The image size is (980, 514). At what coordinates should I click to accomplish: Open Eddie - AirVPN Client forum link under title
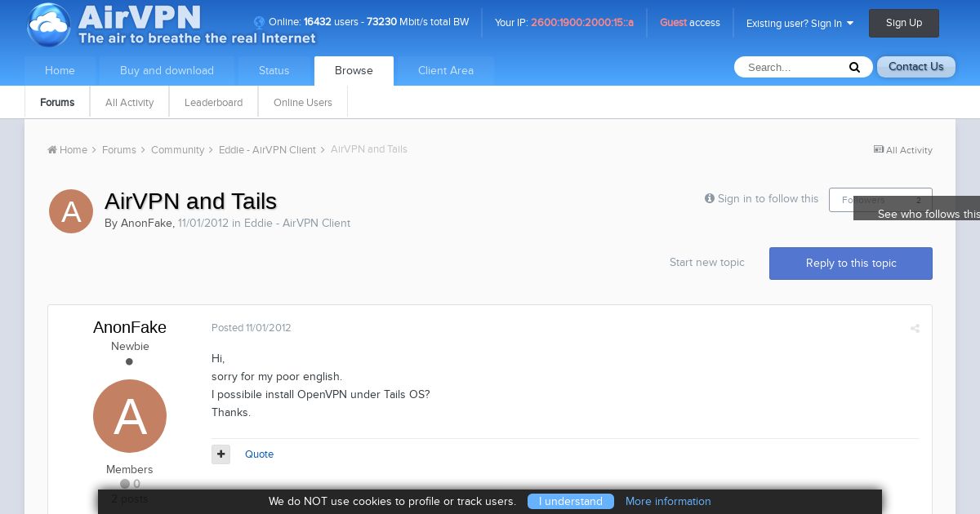[x=297, y=224]
